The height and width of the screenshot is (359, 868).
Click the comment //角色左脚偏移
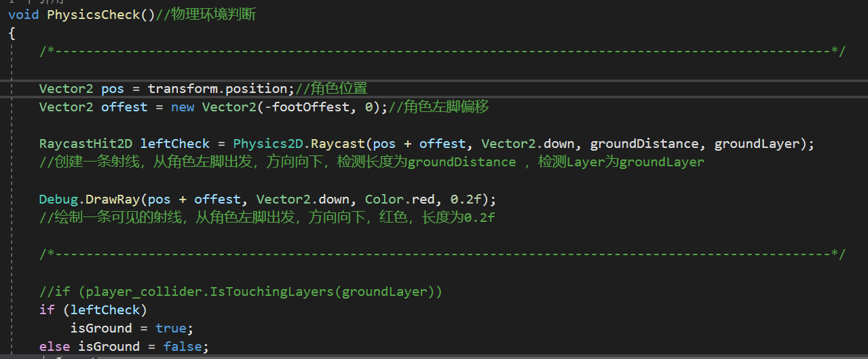coord(438,107)
